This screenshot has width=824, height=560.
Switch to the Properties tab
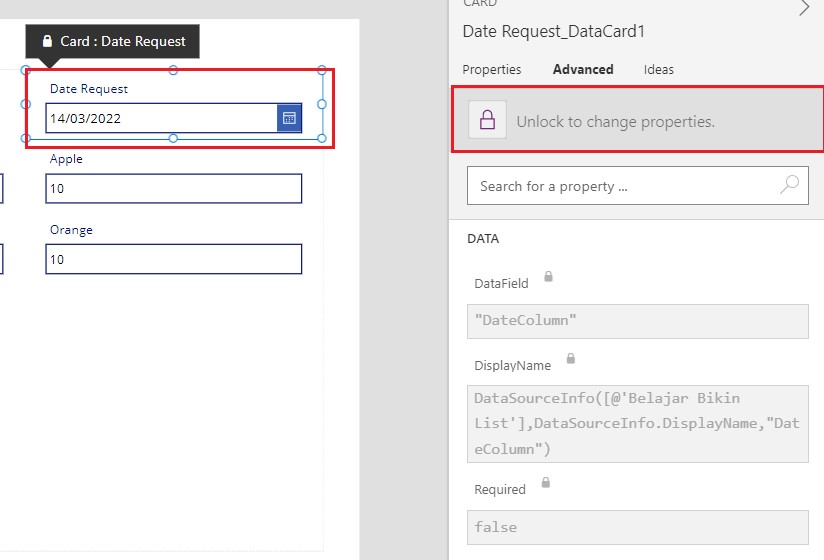(491, 69)
